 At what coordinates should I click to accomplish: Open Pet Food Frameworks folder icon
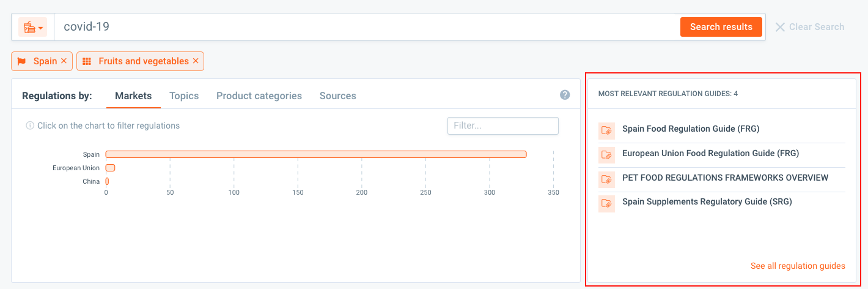tap(607, 179)
